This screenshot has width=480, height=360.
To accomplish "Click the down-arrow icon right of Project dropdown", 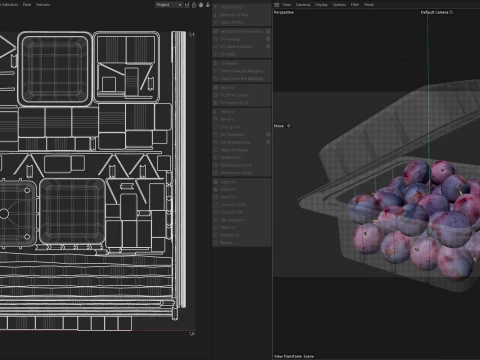I will tap(208, 5).
